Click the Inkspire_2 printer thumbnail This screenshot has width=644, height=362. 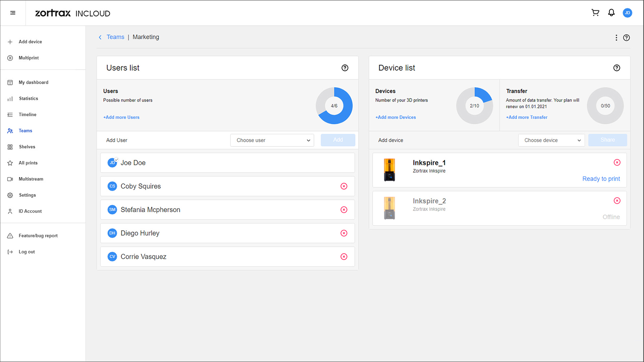[x=389, y=208]
